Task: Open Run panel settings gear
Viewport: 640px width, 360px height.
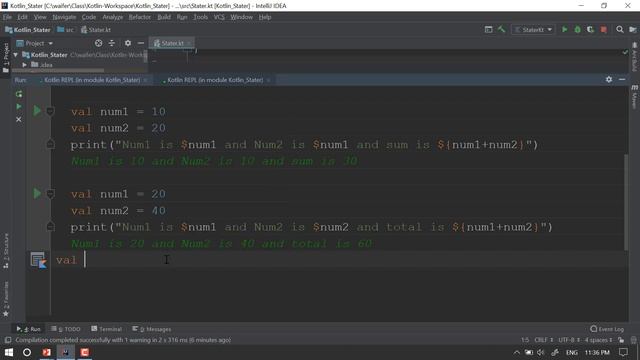Action: (609, 80)
